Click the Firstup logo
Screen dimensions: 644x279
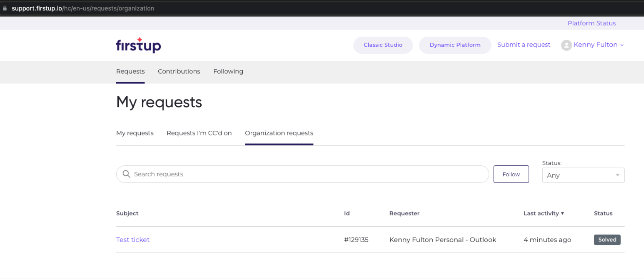point(139,45)
